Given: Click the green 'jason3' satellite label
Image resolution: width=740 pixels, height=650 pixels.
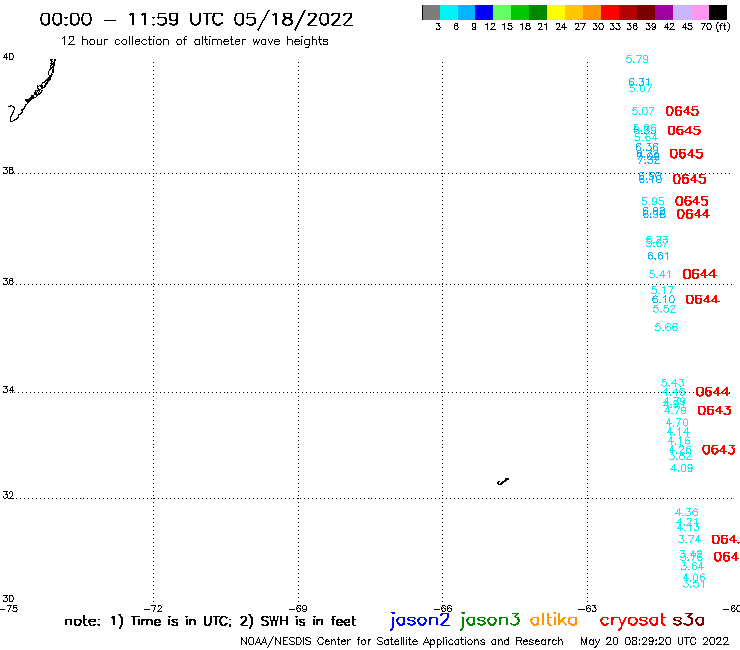Looking at the screenshot, I should pyautogui.click(x=490, y=620).
